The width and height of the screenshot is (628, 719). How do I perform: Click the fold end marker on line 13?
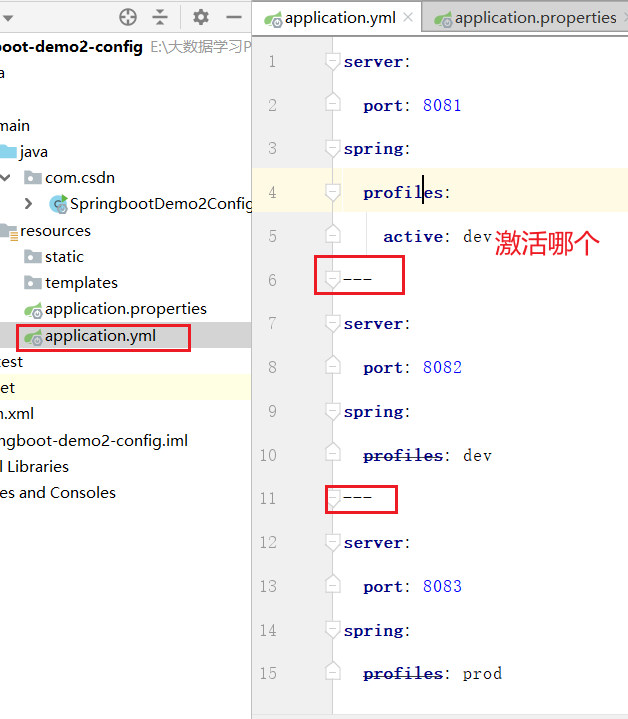click(332, 584)
